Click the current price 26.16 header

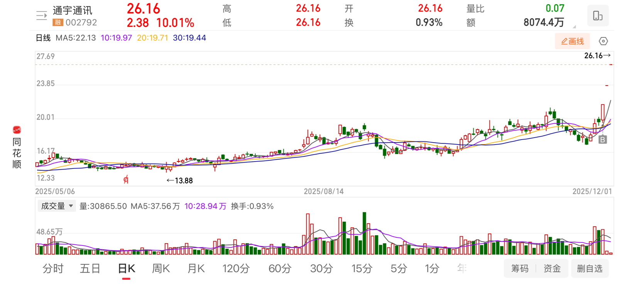pos(144,9)
